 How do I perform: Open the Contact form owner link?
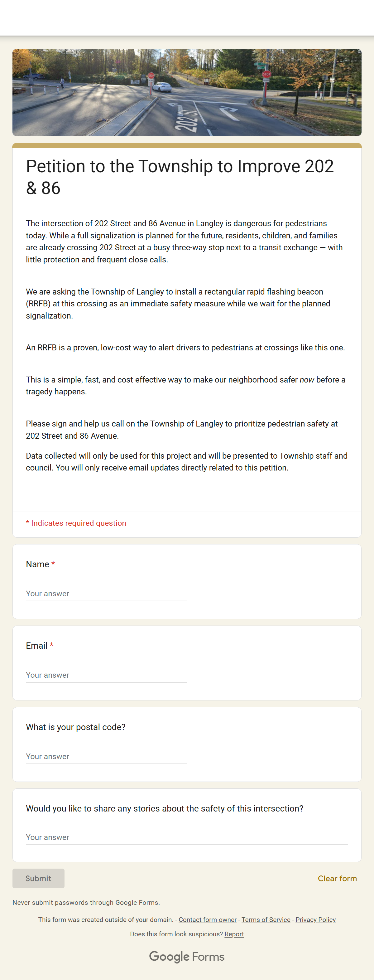click(208, 919)
